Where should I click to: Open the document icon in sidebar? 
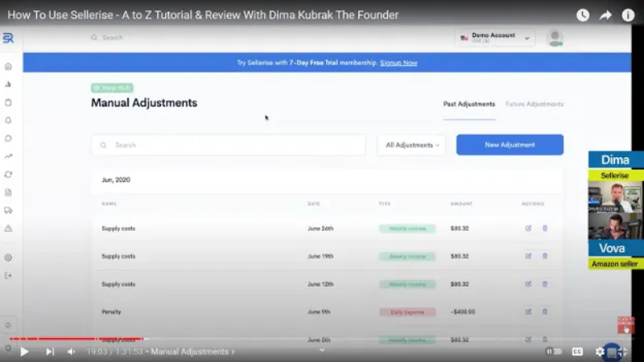coord(8,192)
